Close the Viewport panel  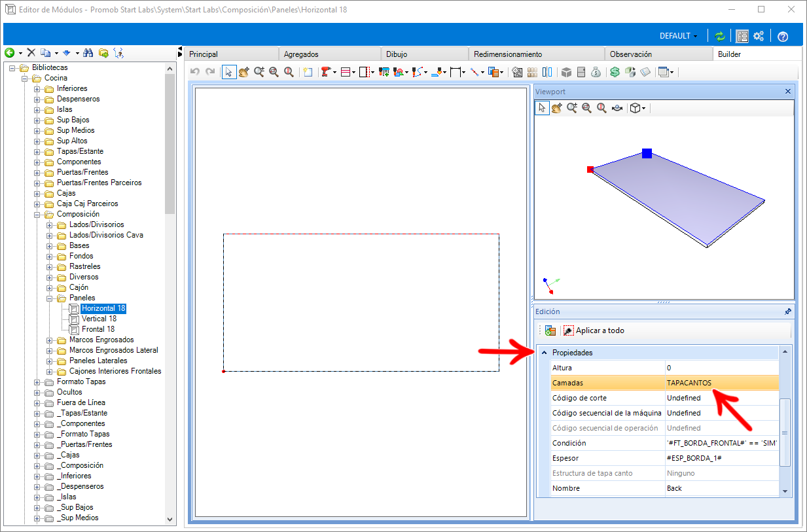coord(788,92)
